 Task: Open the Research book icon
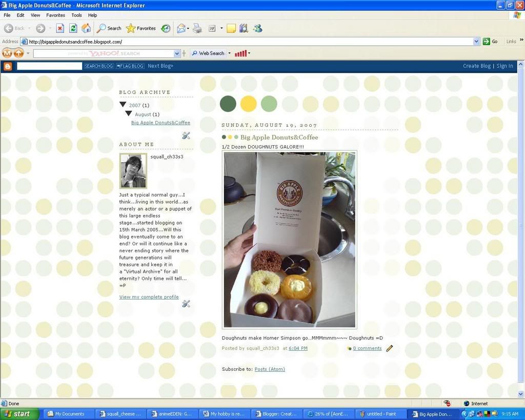[244, 29]
